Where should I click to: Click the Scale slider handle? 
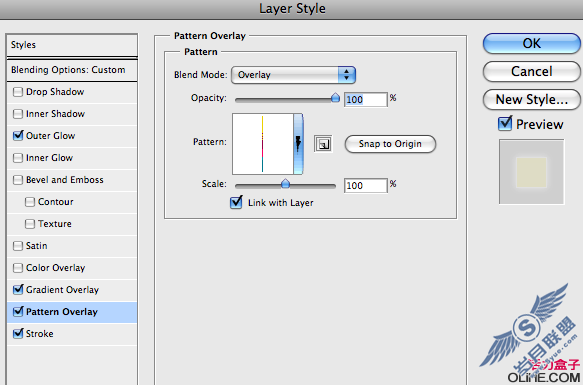[285, 183]
